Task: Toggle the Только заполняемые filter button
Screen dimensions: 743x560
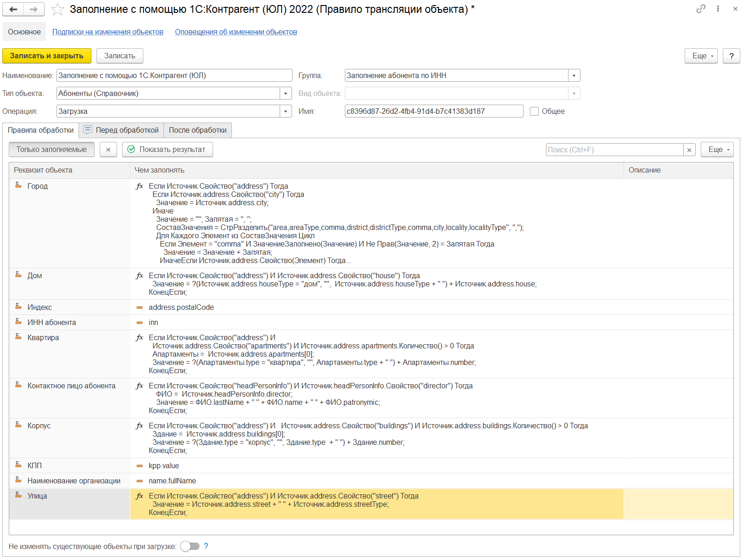Action: click(x=51, y=150)
